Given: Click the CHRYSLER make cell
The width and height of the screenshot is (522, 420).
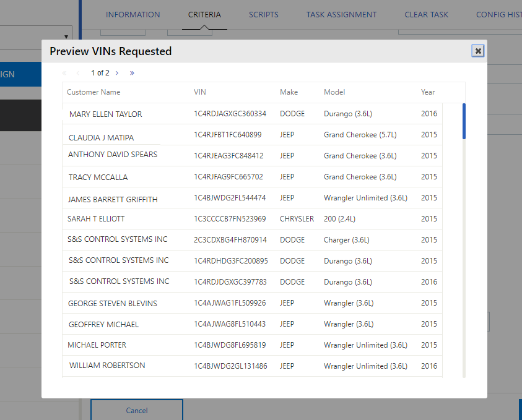Looking at the screenshot, I should tap(297, 219).
